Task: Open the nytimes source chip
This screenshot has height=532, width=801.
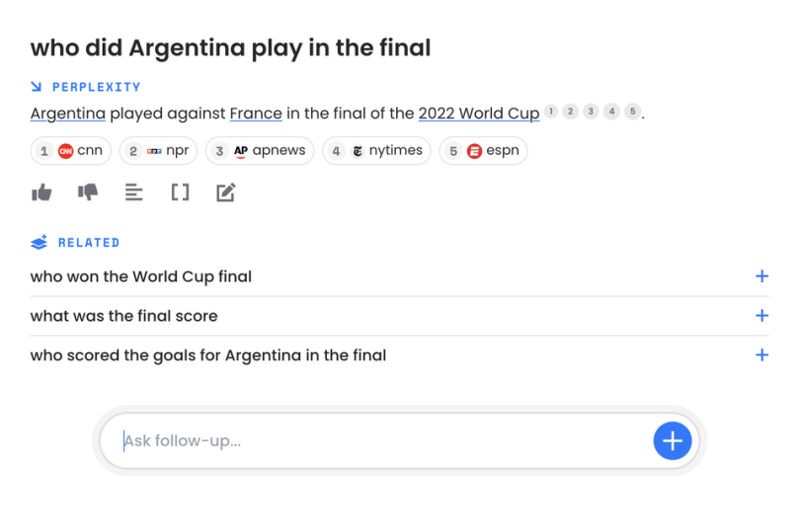Action: 376,151
